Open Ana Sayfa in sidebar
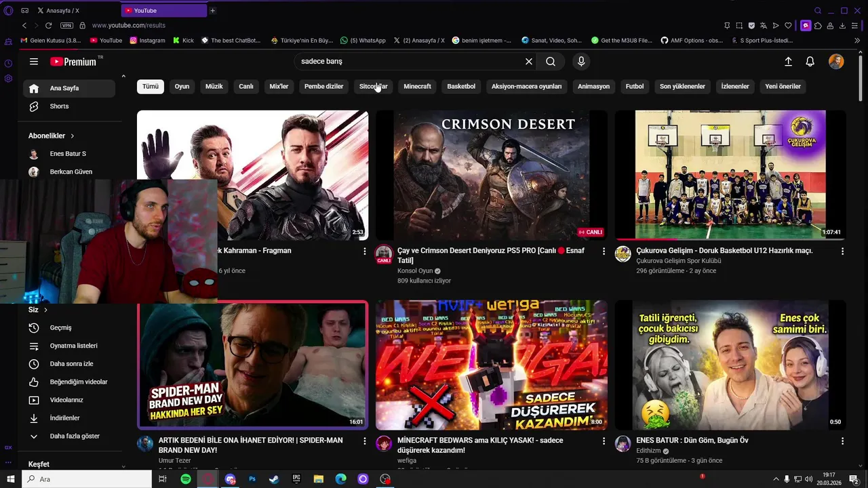This screenshot has height=488, width=868. click(68, 88)
